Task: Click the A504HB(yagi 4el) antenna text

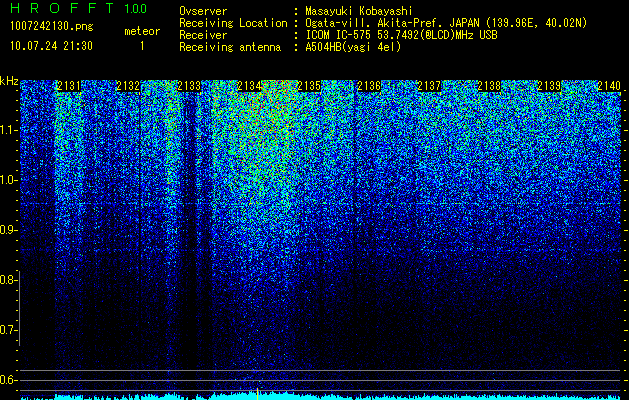Action: tap(353, 47)
